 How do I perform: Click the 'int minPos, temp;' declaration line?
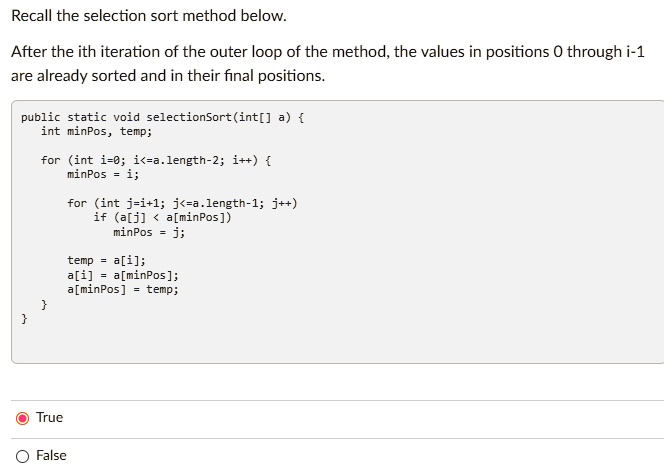[97, 131]
